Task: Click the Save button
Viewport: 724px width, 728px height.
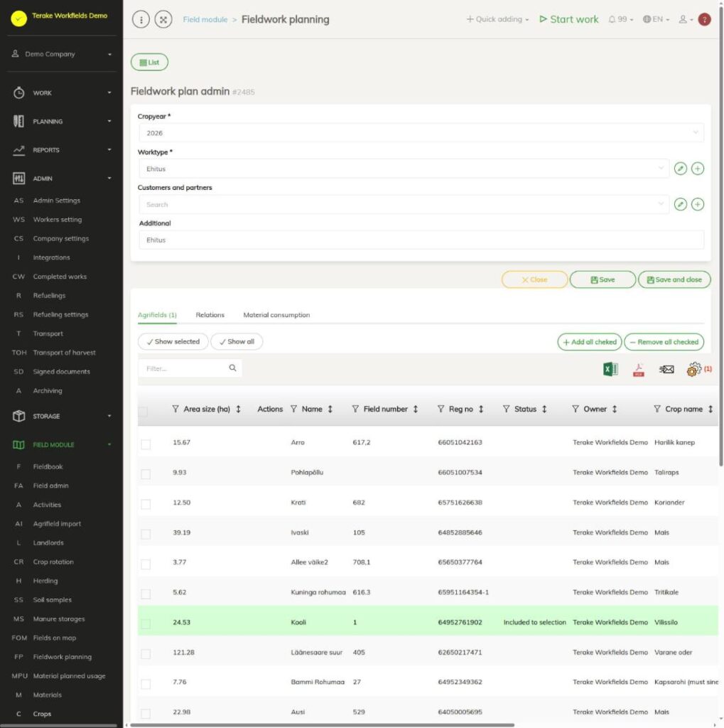Action: coord(603,279)
